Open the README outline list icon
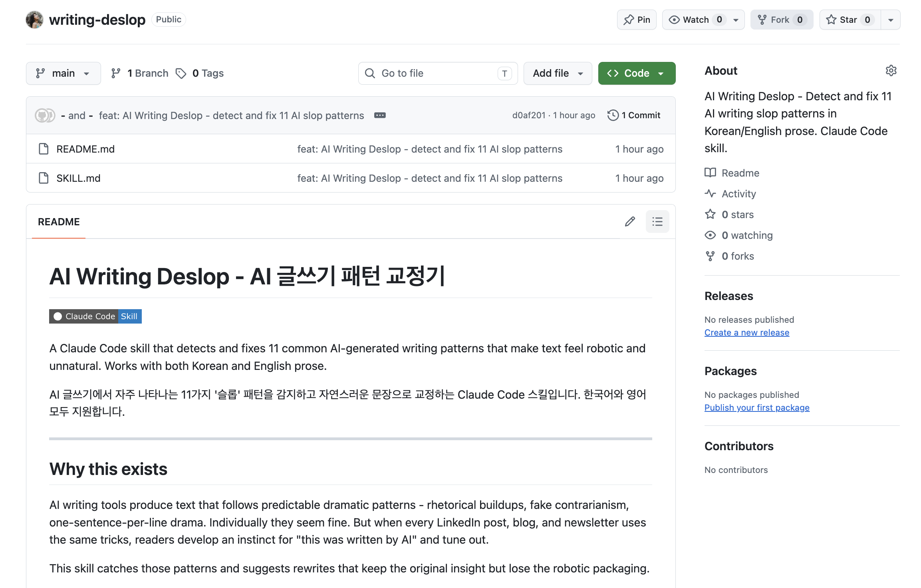Image resolution: width=921 pixels, height=588 pixels. tap(657, 222)
